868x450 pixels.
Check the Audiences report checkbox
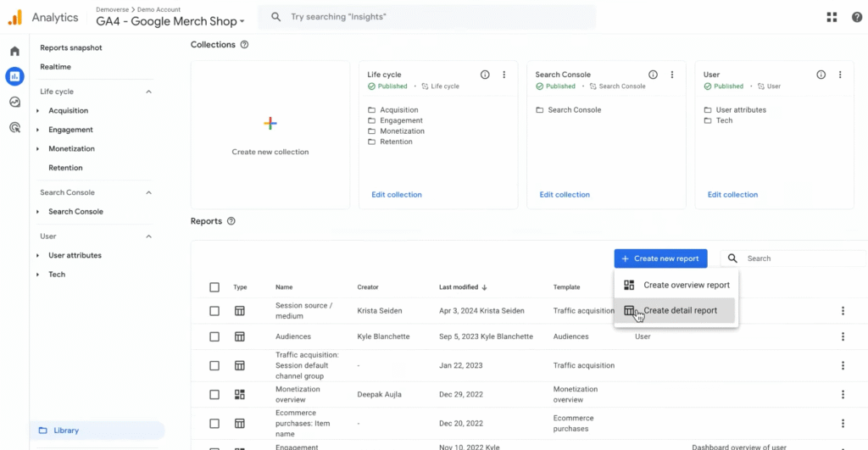214,336
